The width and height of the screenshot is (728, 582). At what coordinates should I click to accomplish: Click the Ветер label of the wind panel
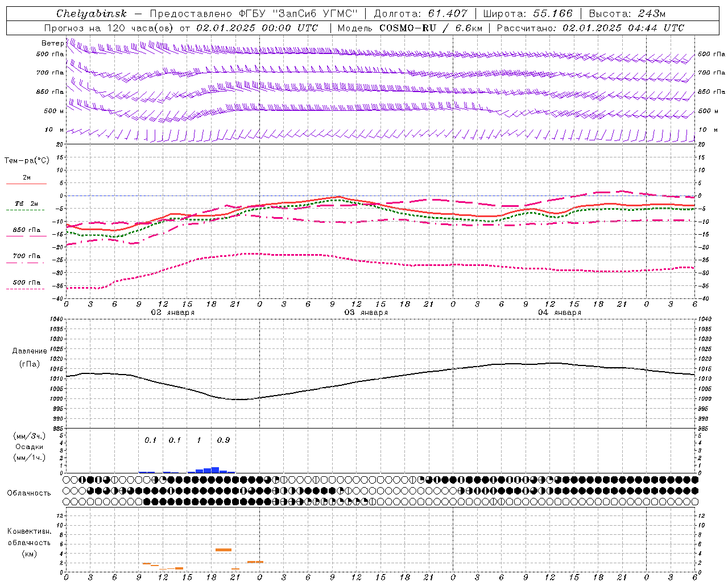click(52, 43)
